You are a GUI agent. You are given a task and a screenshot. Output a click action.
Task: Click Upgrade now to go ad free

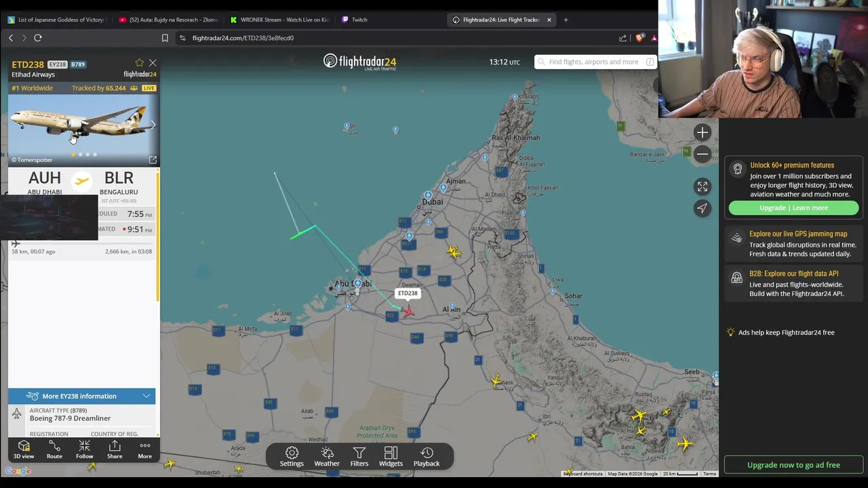pyautogui.click(x=793, y=465)
